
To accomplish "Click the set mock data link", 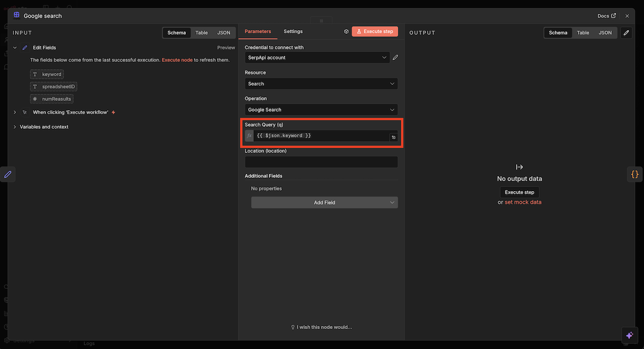I will tap(523, 202).
